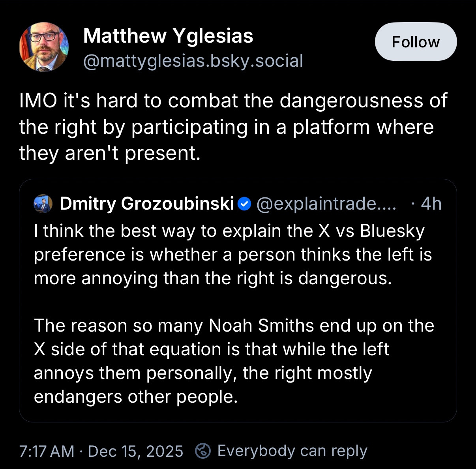The image size is (476, 469).
Task: Click the "Everybody can reply" label
Action: click(x=292, y=451)
